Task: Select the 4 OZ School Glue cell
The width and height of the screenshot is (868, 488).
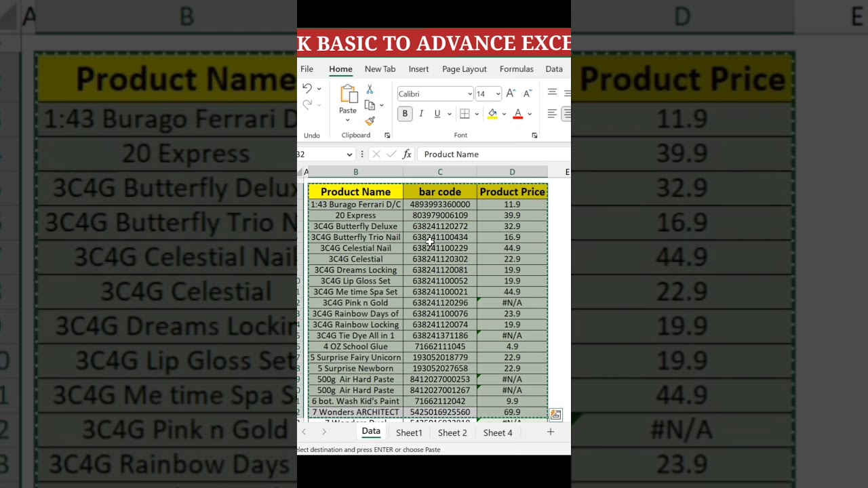Action: (x=356, y=346)
